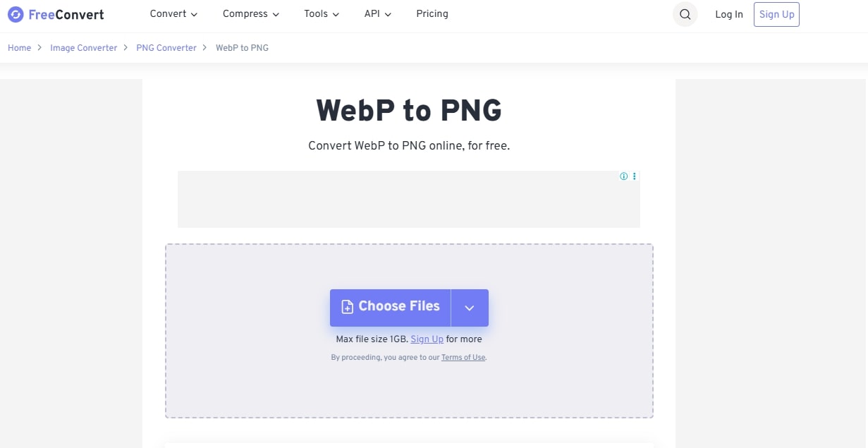This screenshot has height=448, width=868.
Task: Click the file upload icon on Choose Files
Action: click(x=346, y=306)
